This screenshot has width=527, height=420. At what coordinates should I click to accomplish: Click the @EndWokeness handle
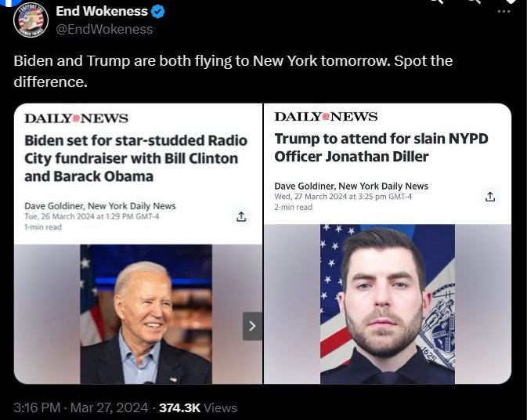pyautogui.click(x=104, y=29)
